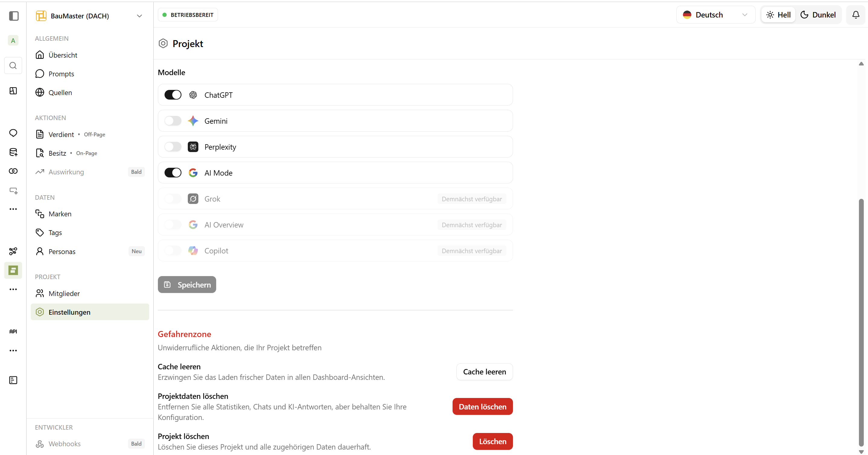The height and width of the screenshot is (455, 868).
Task: Disable the ChatGPT model toggle
Action: (173, 95)
